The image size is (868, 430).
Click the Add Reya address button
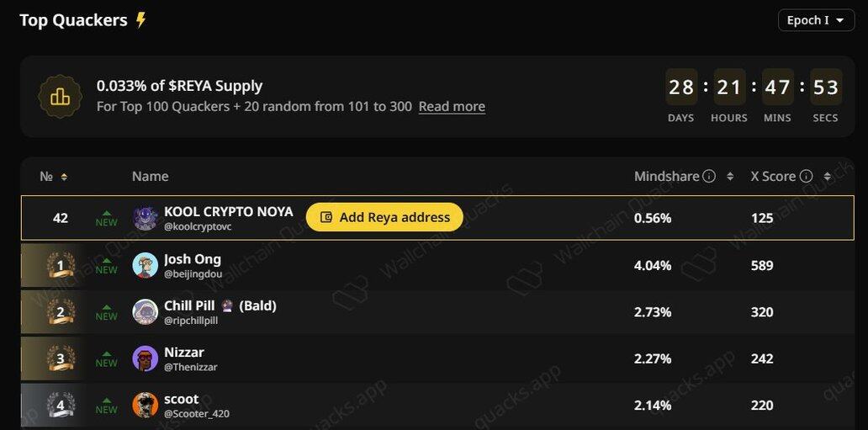tap(384, 217)
